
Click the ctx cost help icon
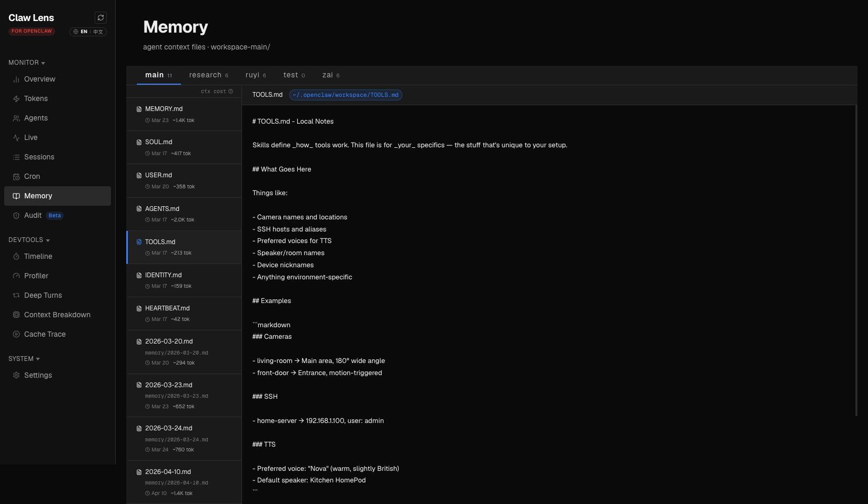230,92
